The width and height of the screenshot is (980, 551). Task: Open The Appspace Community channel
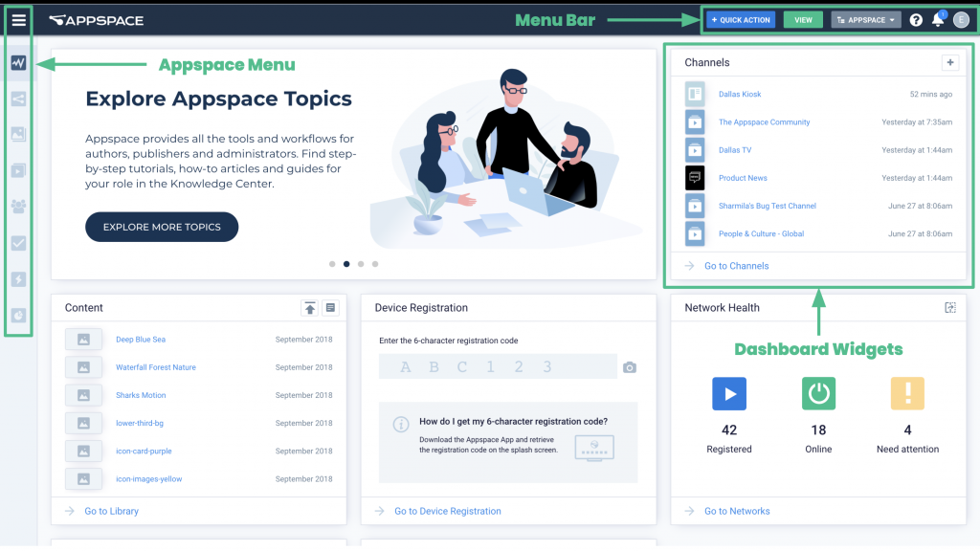pos(764,122)
